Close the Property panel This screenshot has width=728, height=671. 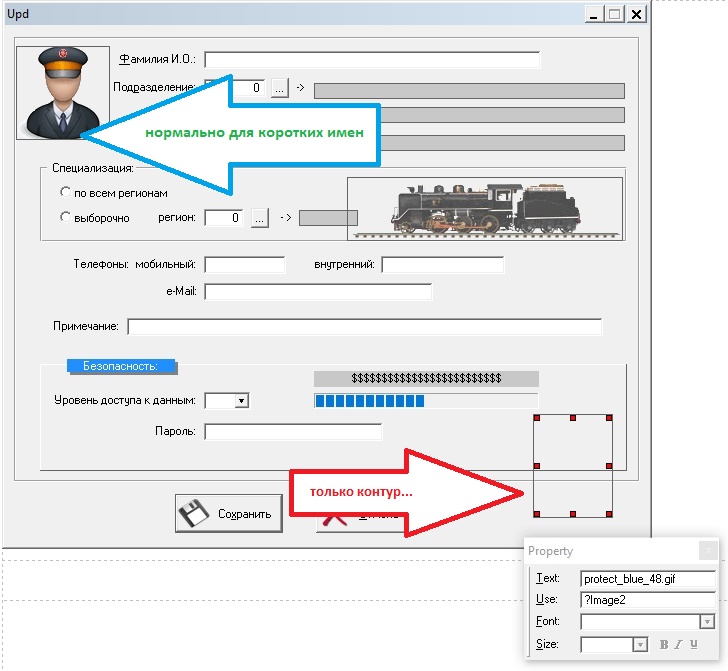(707, 550)
